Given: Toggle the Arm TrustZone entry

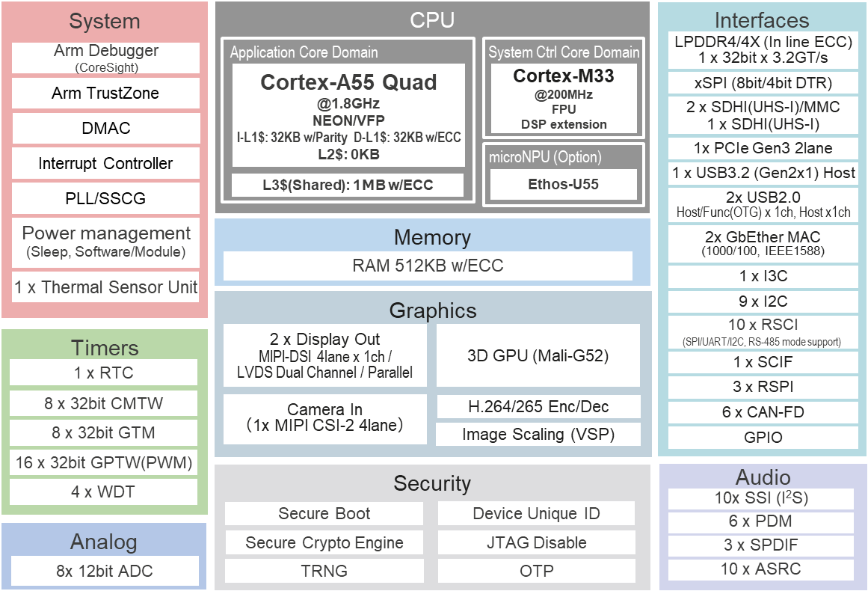Looking at the screenshot, I should [105, 93].
